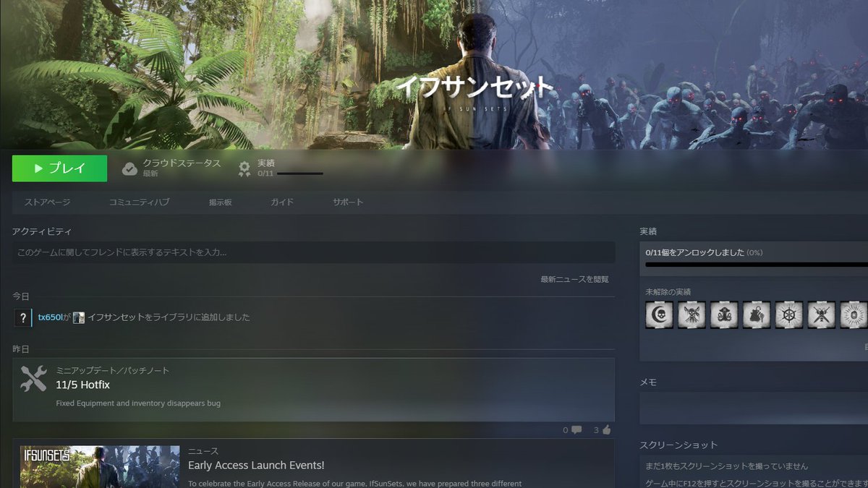Open the コミュニティハブ tab
Image resolution: width=868 pixels, height=488 pixels.
tap(140, 202)
